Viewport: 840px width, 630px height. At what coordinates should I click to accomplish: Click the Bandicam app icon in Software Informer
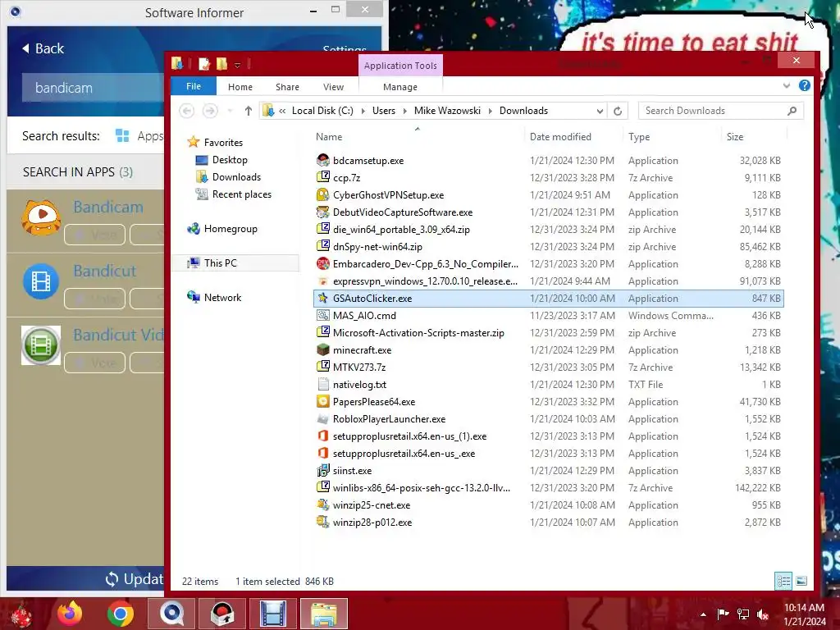41,217
